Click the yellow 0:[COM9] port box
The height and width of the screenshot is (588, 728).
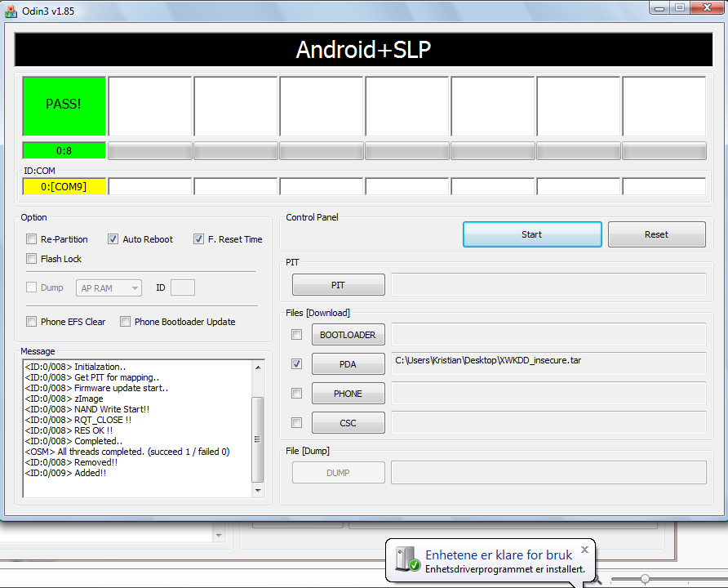(64, 186)
